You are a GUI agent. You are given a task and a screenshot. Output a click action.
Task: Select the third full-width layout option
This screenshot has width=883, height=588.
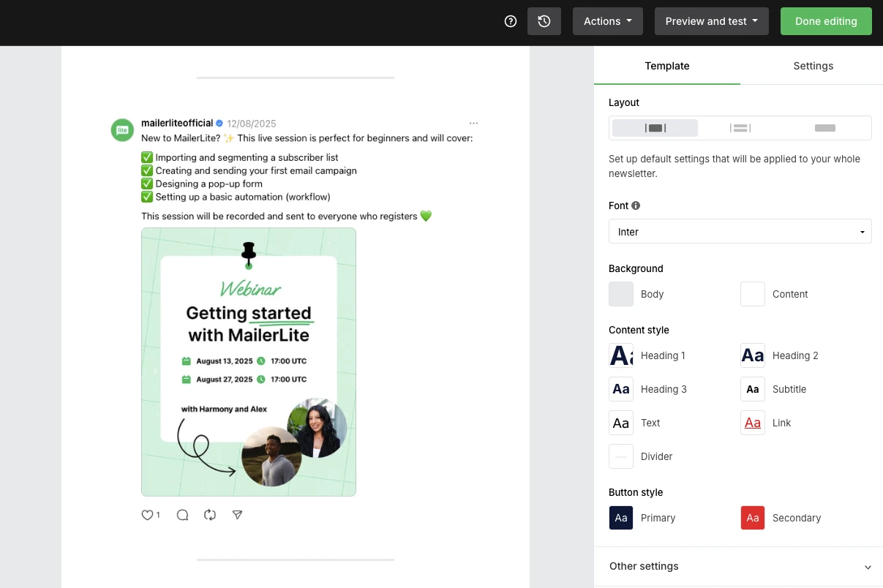tap(825, 128)
